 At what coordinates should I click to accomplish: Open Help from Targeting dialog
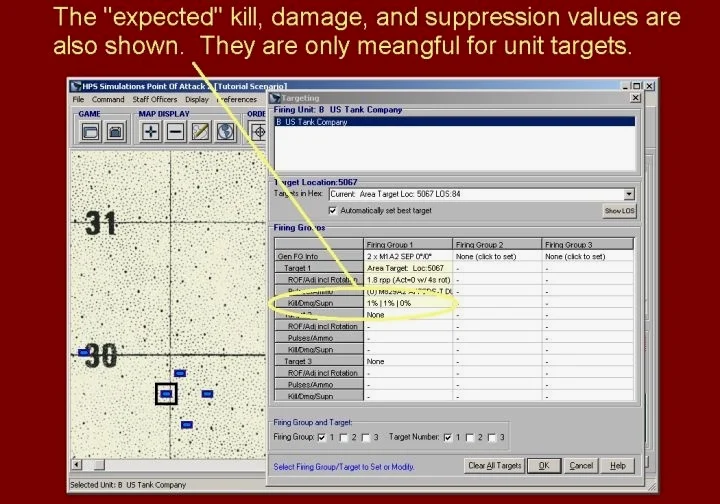[618, 465]
